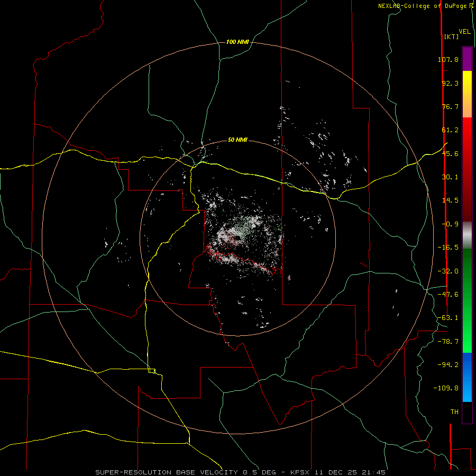This screenshot has width=476, height=476.
Task: Select the -63.1 legend value
Action: coord(448,317)
